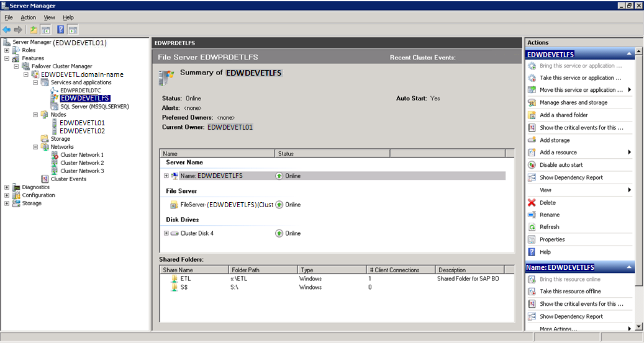The image size is (644, 343).
Task: Click Show the critical events under EDWDEVETLFS
Action: pos(581,128)
